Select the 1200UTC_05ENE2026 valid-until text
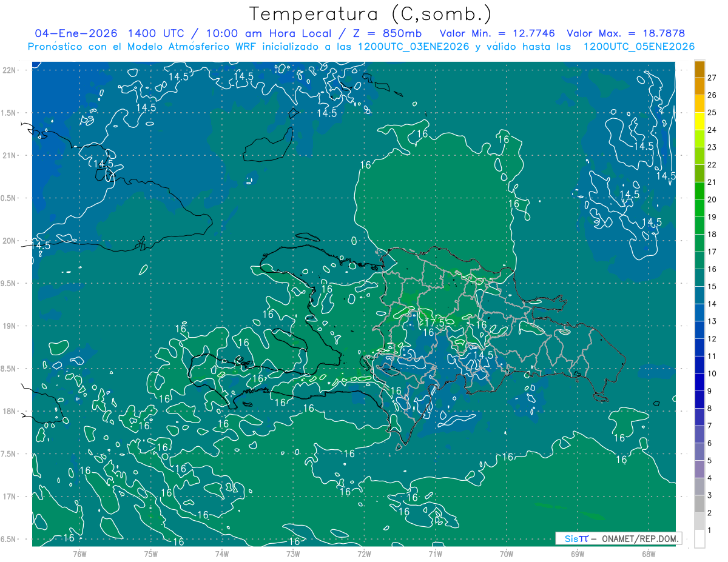The height and width of the screenshot is (562, 728). pos(639,46)
